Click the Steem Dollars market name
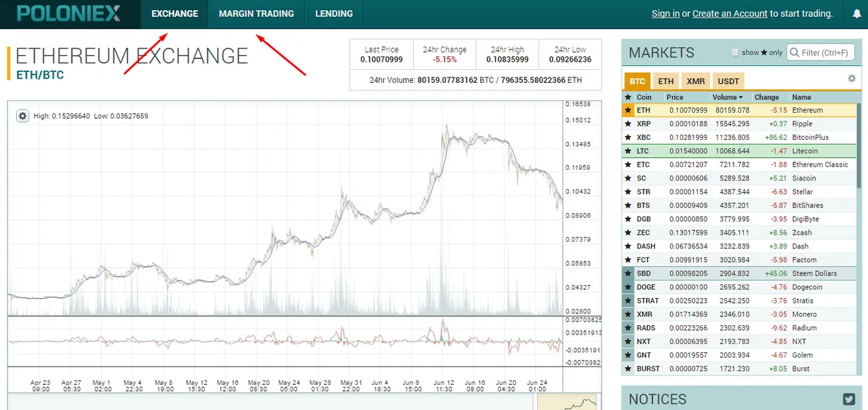The image size is (868, 410). click(x=814, y=273)
